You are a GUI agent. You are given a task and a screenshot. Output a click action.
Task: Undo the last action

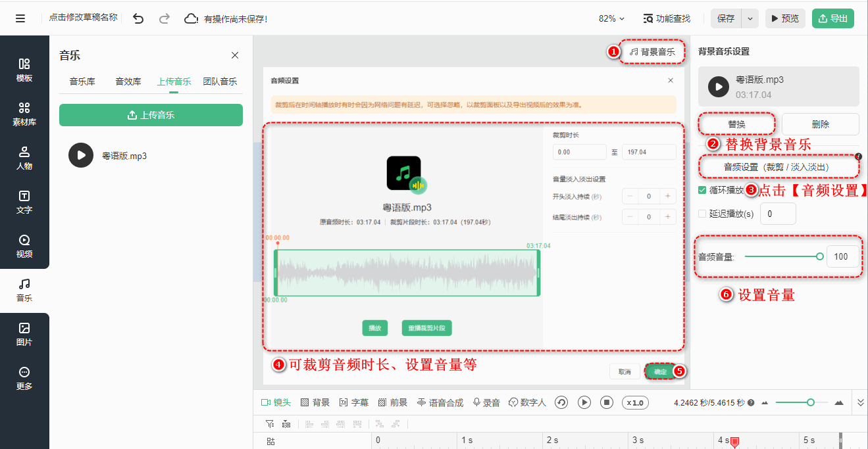[138, 18]
